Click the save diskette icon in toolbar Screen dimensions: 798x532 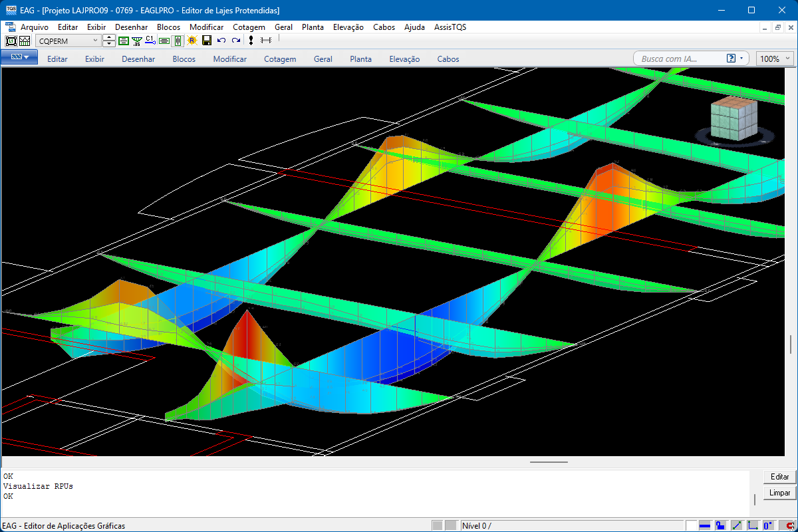click(207, 41)
